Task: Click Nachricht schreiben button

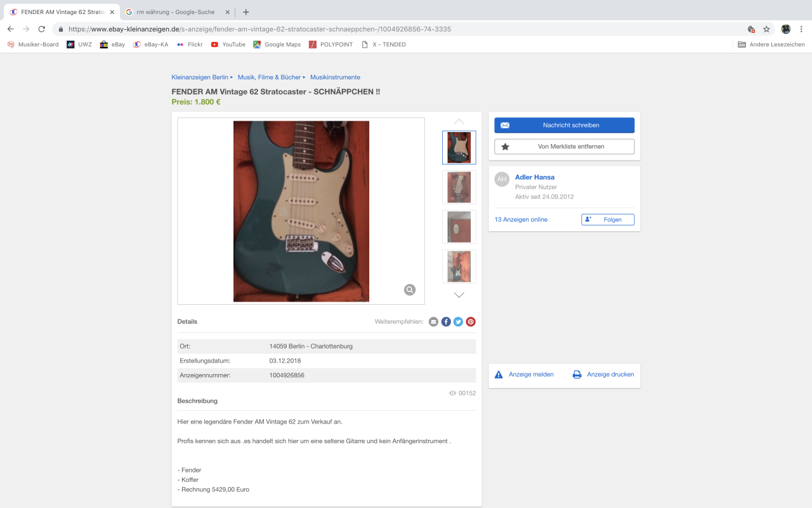Action: point(565,125)
